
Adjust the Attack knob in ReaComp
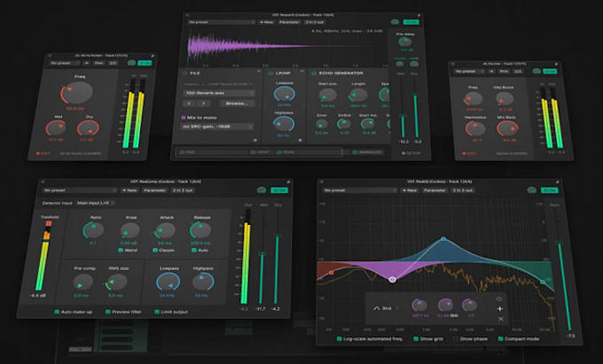[x=165, y=231]
